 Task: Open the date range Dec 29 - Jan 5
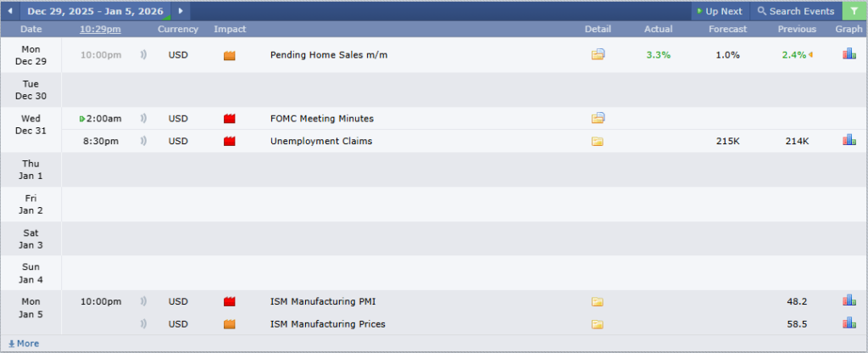pos(95,11)
